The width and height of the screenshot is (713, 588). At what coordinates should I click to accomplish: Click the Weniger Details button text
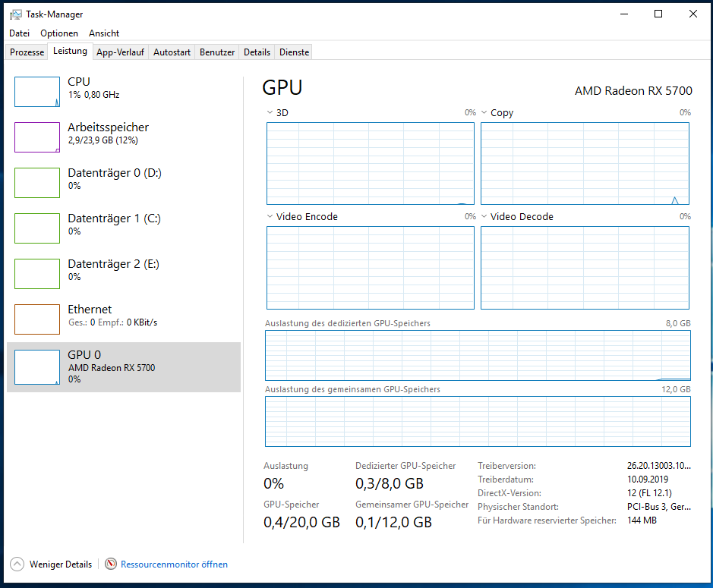61,564
